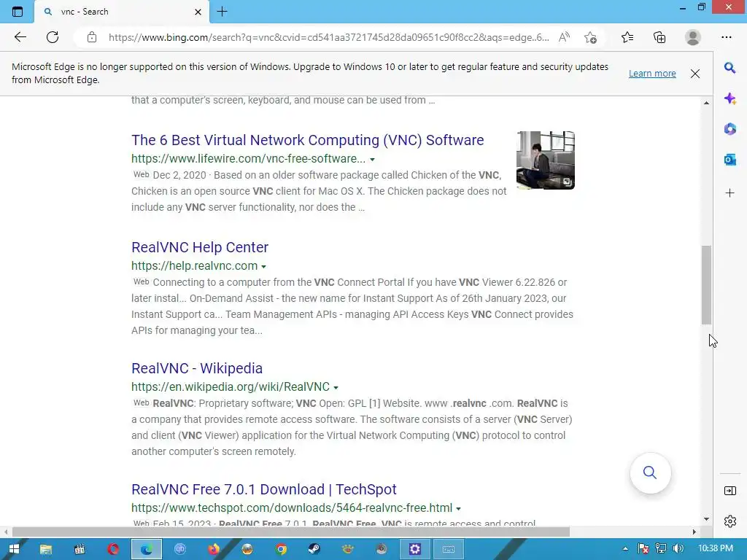Open the Lifewire article thumbnail image
This screenshot has height=560, width=747.
pyautogui.click(x=546, y=160)
